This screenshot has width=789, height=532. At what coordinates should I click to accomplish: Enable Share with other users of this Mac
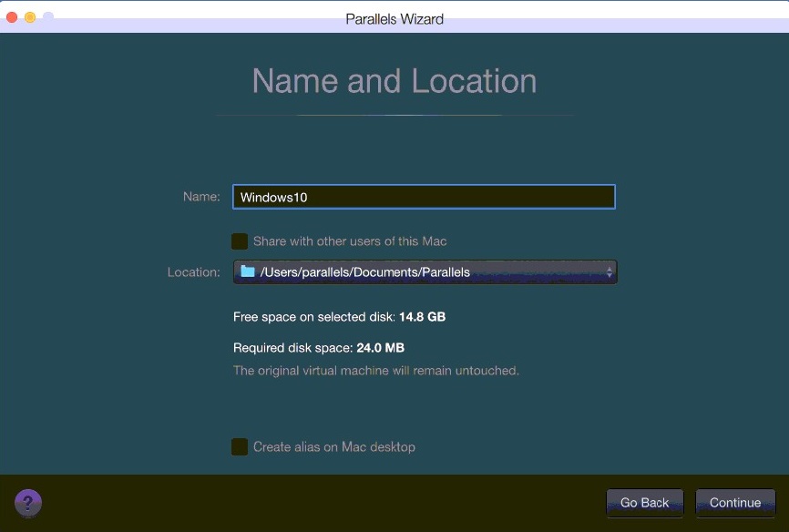tap(240, 241)
